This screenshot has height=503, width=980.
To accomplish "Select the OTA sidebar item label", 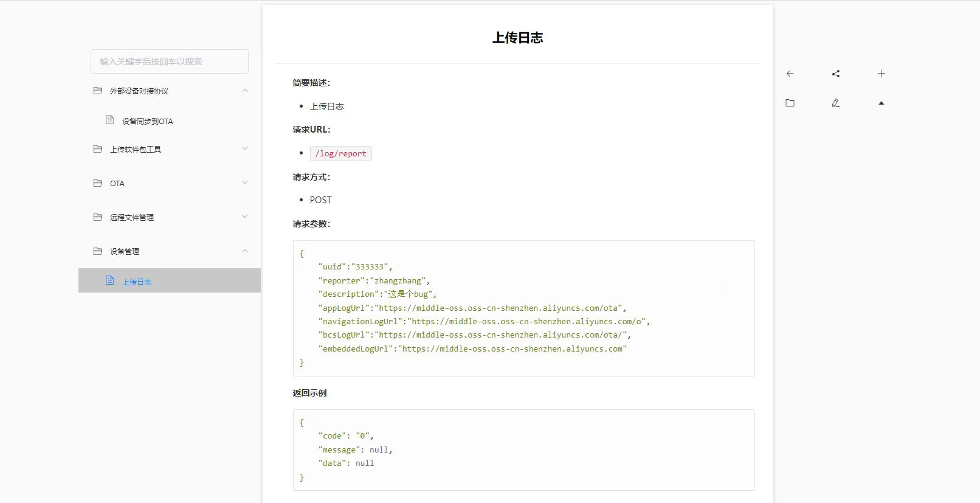I will click(x=117, y=184).
